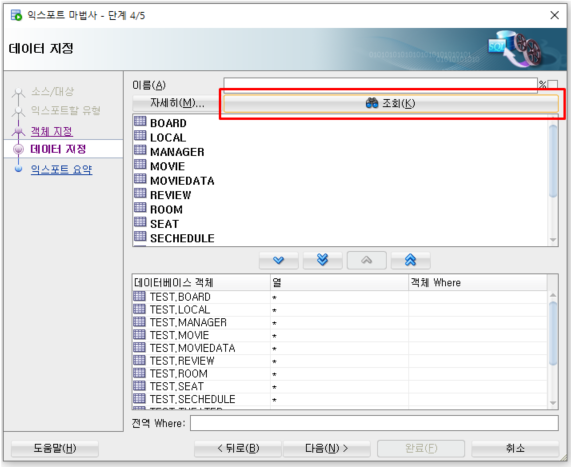Click table icon of TEST.BOARD row

pyautogui.click(x=139, y=296)
